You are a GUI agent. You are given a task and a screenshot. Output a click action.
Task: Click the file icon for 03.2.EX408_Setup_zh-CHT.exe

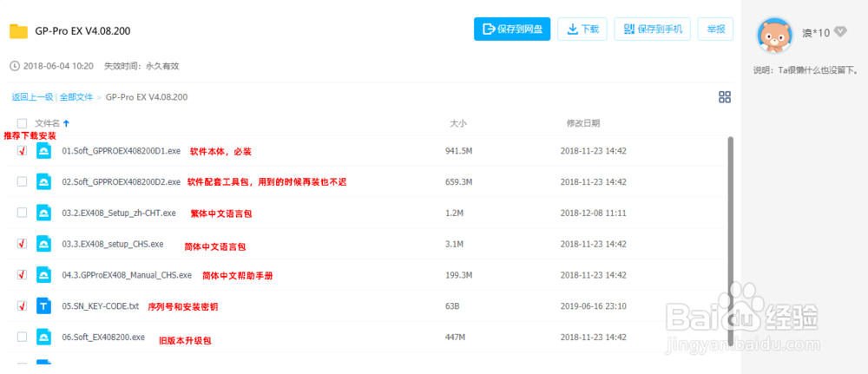point(43,213)
